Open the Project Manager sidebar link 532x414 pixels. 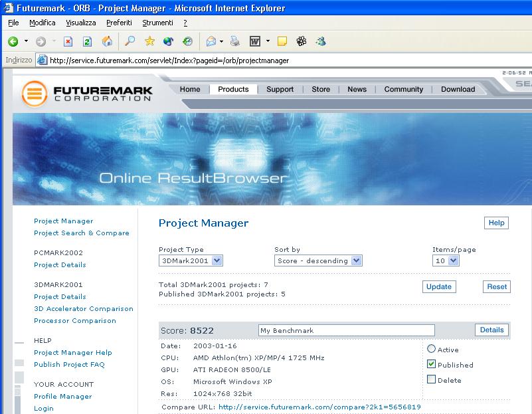click(64, 221)
